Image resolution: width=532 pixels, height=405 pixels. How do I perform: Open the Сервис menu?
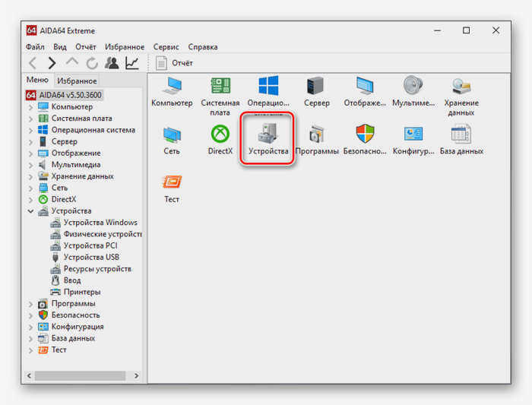pyautogui.click(x=166, y=47)
